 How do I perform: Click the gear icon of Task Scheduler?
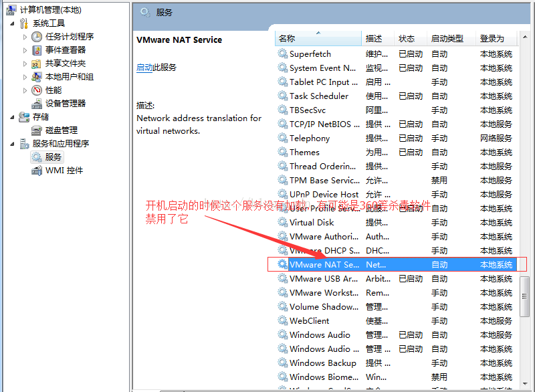282,96
